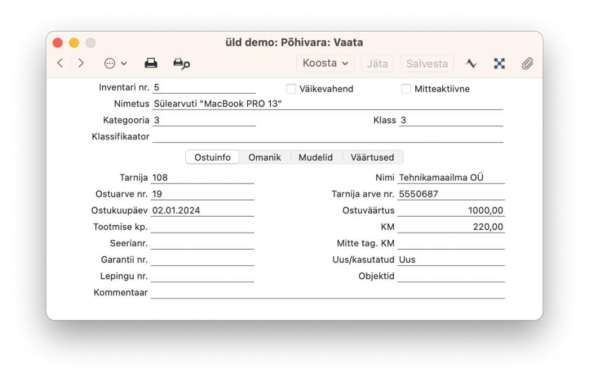
Task: Open the ellipsis operations menu
Action: coord(115,64)
